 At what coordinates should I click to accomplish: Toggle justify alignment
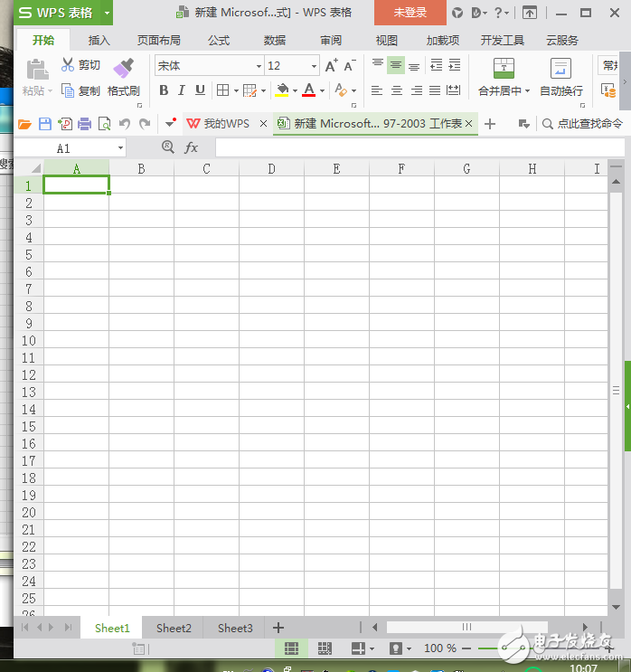(435, 90)
